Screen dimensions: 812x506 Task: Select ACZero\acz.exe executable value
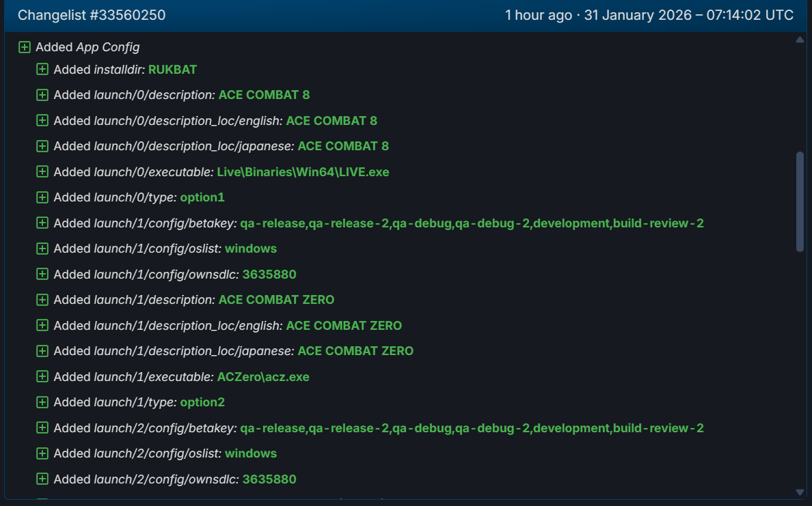point(263,377)
